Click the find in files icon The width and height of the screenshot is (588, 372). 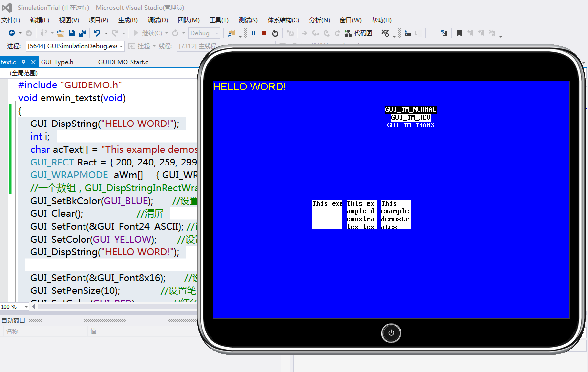(231, 33)
